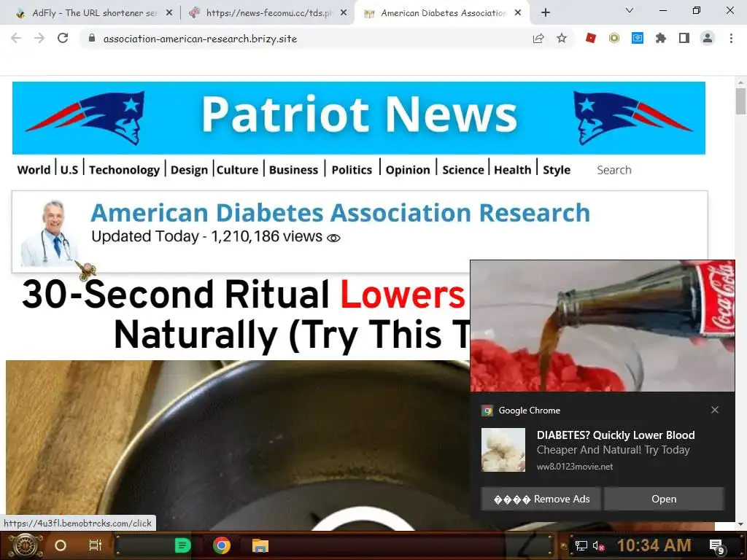This screenshot has height=560, width=747.
Task: Share this page via the share icon
Action: 538,38
